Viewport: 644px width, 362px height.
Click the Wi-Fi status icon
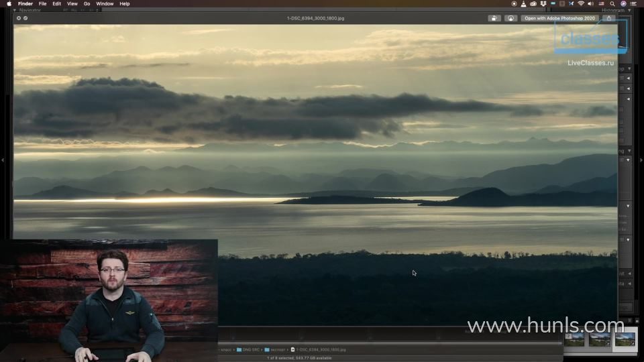580,4
